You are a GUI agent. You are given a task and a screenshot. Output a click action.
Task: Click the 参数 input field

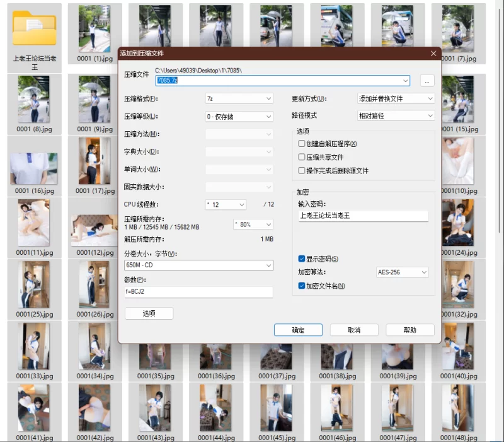(x=198, y=292)
